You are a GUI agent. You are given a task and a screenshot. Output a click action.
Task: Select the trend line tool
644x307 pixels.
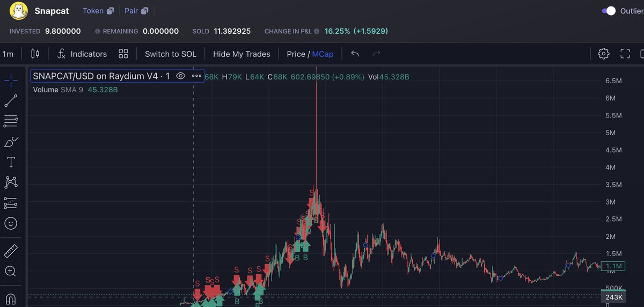point(11,101)
